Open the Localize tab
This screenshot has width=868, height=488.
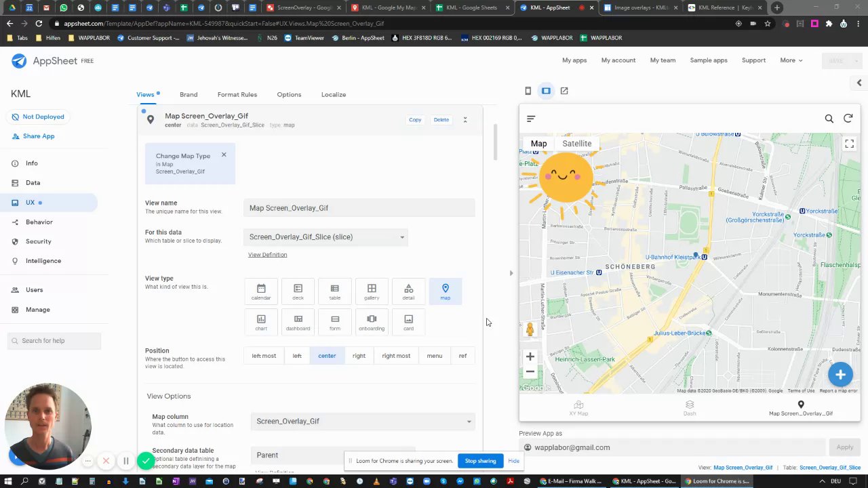(334, 95)
